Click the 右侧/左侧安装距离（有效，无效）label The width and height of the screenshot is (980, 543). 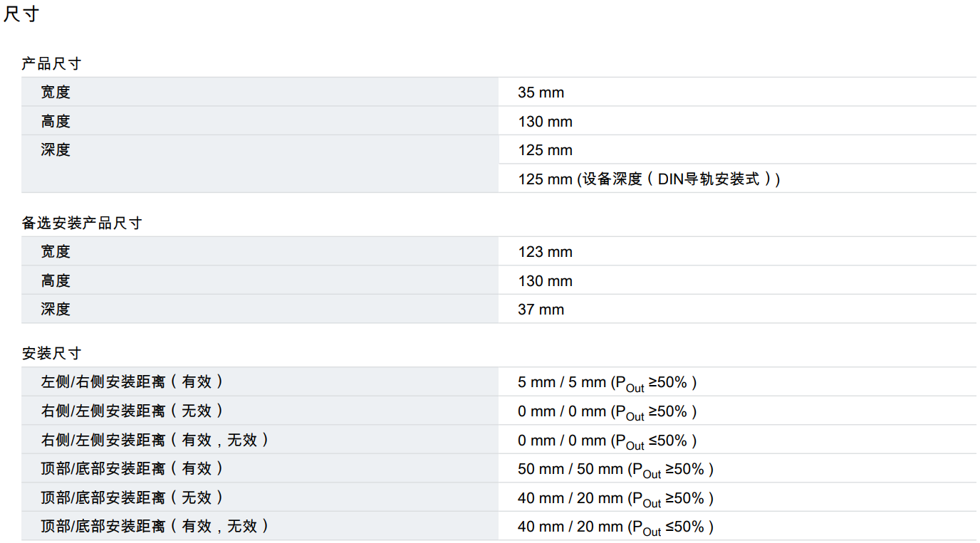(x=155, y=441)
